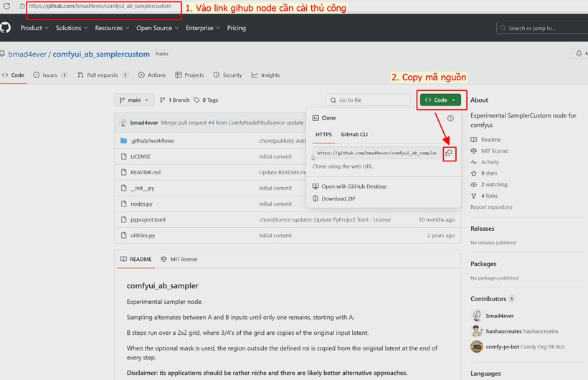Image resolution: width=588 pixels, height=380 pixels.
Task: Open the 0 Tags link
Action: 206,100
